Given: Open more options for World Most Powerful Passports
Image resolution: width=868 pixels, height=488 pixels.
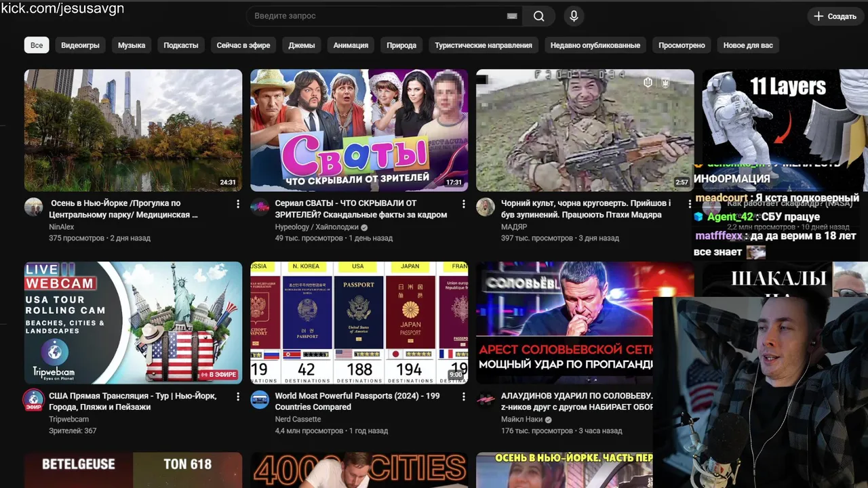Looking at the screenshot, I should (463, 396).
